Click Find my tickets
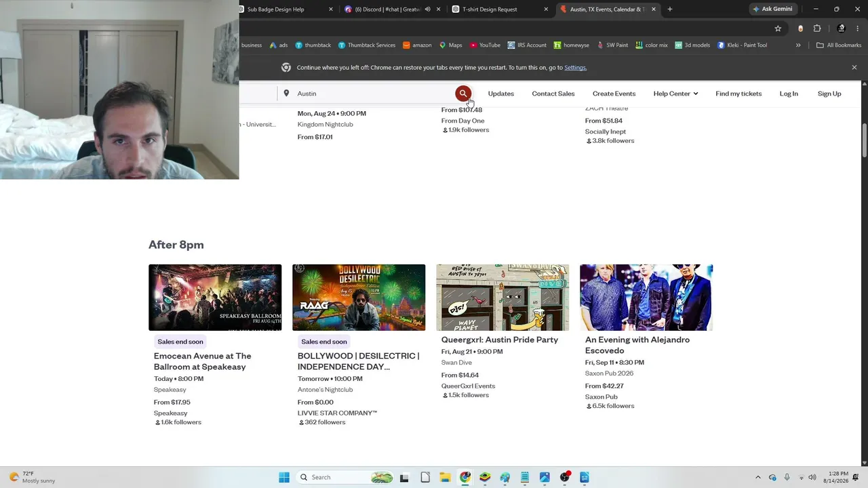868x488 pixels. tap(738, 94)
